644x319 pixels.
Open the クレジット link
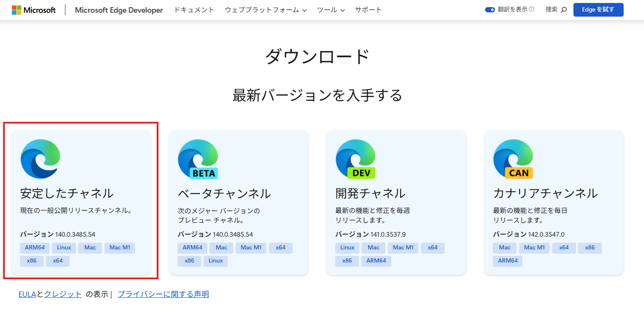tap(63, 294)
